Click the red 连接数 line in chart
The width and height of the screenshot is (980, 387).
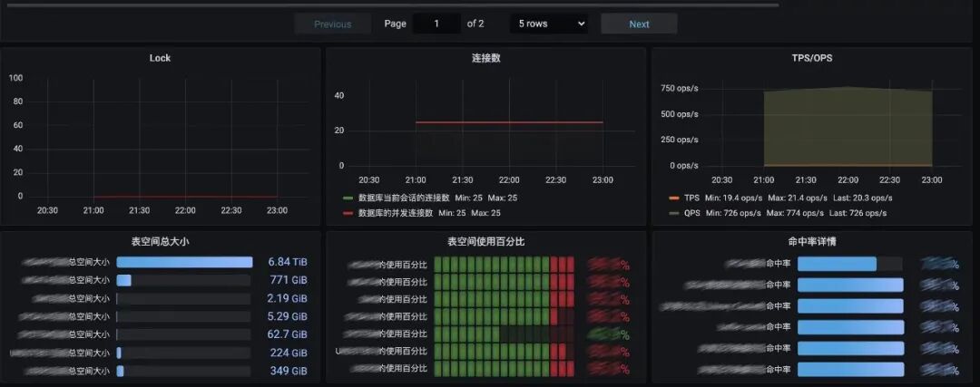(509, 122)
